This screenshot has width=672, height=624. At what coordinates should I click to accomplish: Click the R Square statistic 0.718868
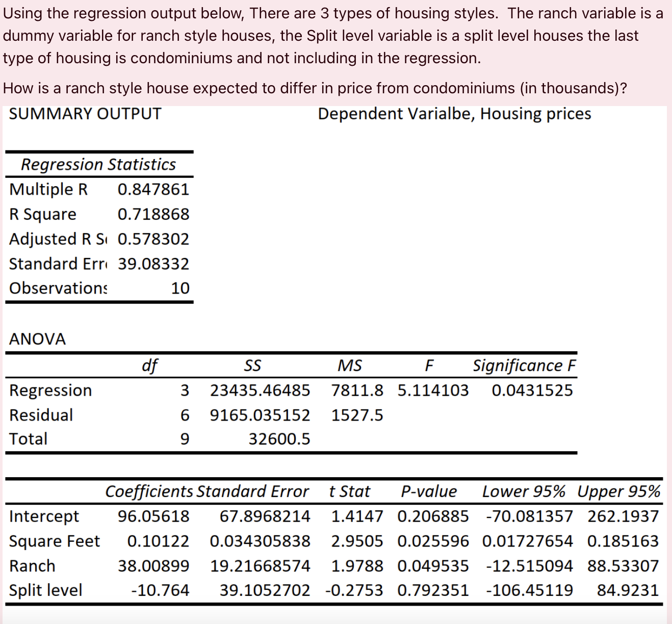tap(152, 214)
